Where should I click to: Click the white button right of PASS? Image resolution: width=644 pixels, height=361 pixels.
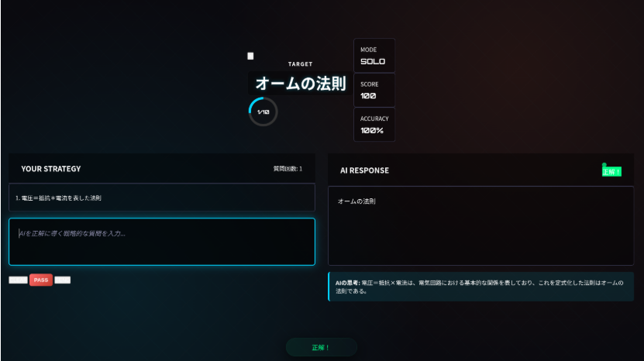(x=62, y=280)
